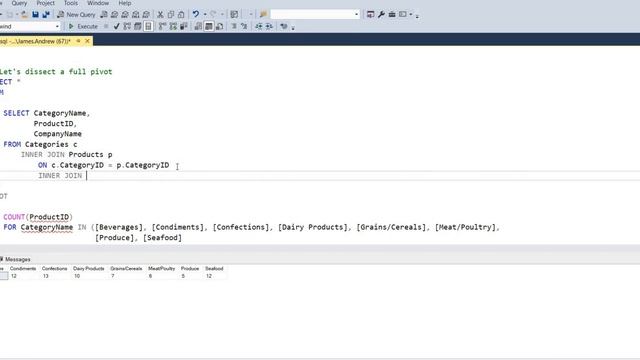
Task: Click the New Query button
Action: click(x=76, y=15)
